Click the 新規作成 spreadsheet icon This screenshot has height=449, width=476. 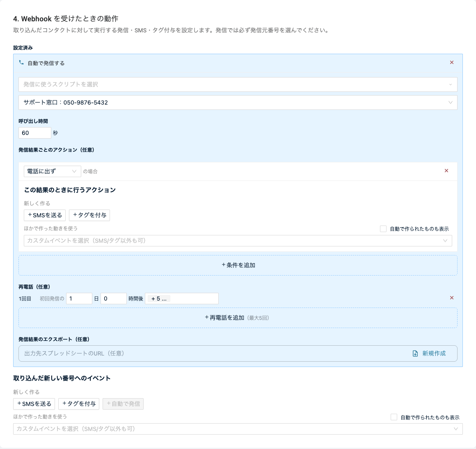[x=415, y=353]
